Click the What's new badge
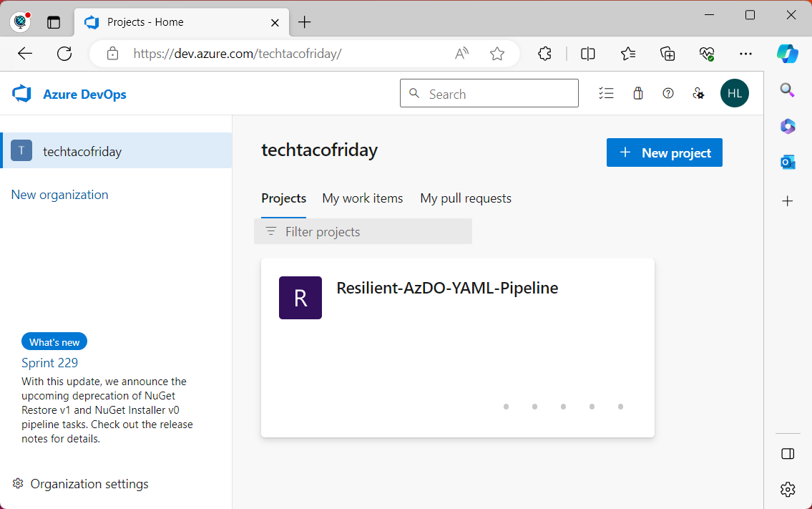The height and width of the screenshot is (509, 812). 54,342
